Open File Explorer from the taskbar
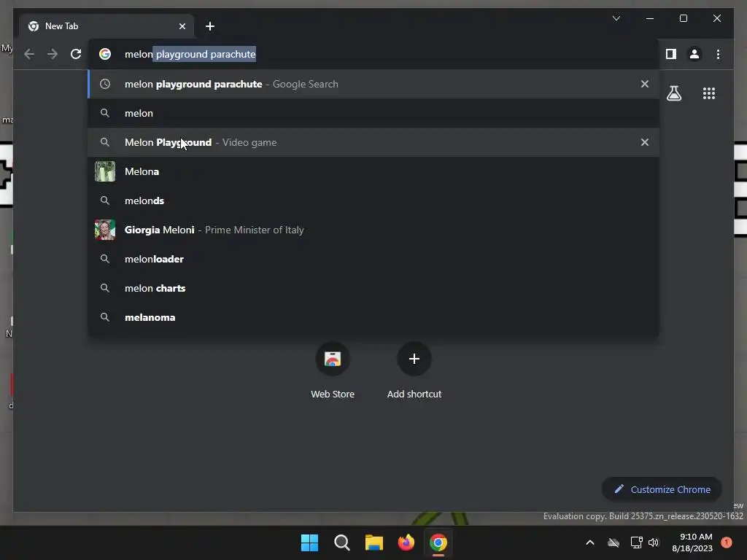Viewport: 747px width, 560px height. point(374,542)
